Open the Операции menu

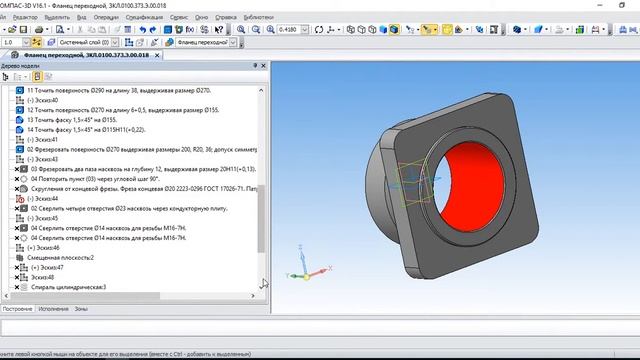tap(106, 17)
